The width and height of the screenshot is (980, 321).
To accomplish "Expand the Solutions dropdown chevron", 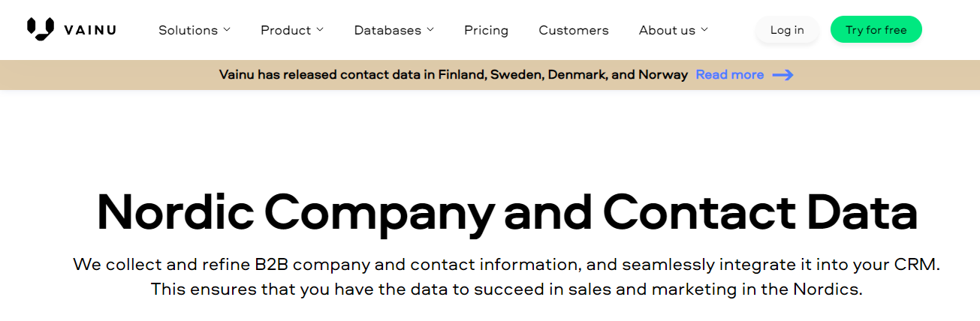I will [227, 30].
